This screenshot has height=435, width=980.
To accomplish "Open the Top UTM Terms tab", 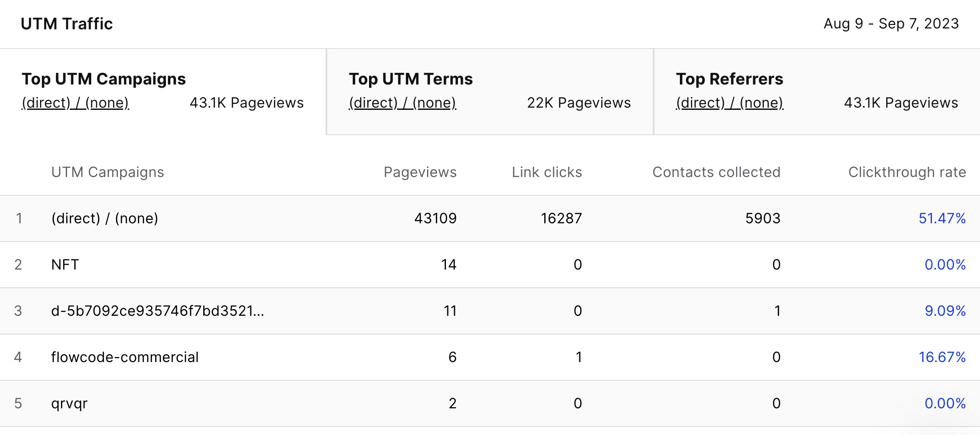I will pos(490,92).
